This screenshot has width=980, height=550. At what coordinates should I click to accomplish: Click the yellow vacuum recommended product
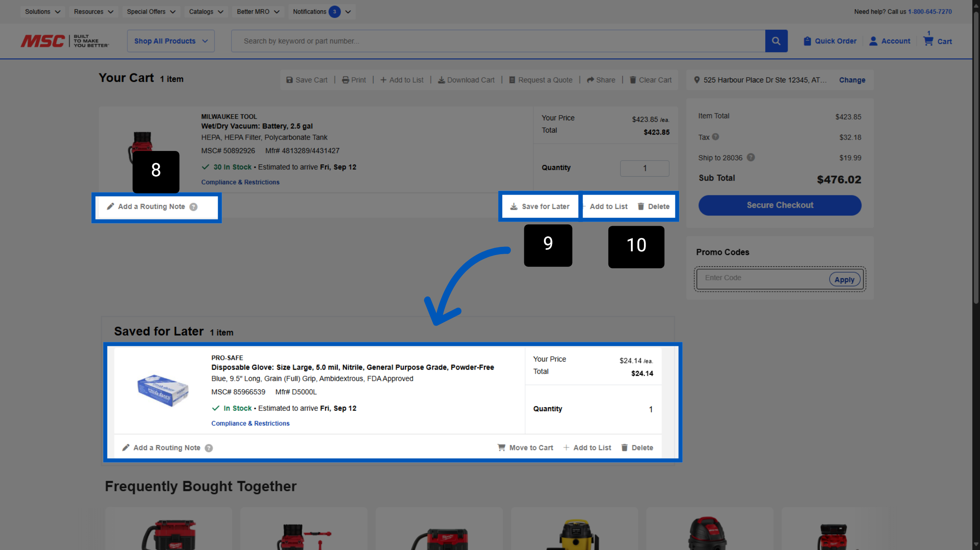(574, 533)
